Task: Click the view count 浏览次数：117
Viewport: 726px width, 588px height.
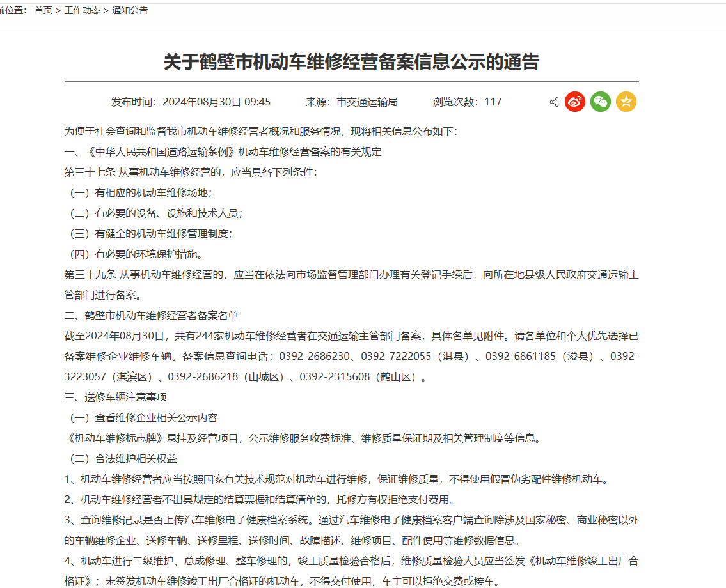Action: coord(467,102)
